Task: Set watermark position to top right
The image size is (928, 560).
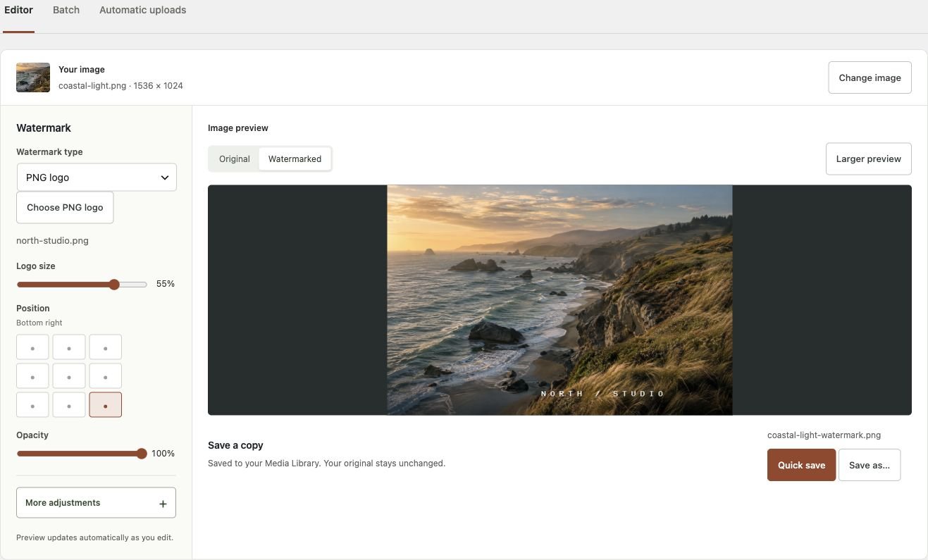Action: coord(106,347)
